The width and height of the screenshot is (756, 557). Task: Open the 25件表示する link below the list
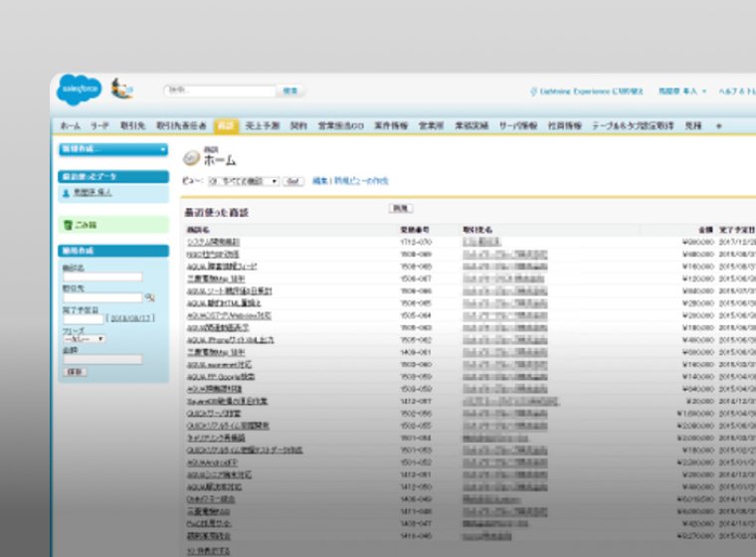point(208,551)
